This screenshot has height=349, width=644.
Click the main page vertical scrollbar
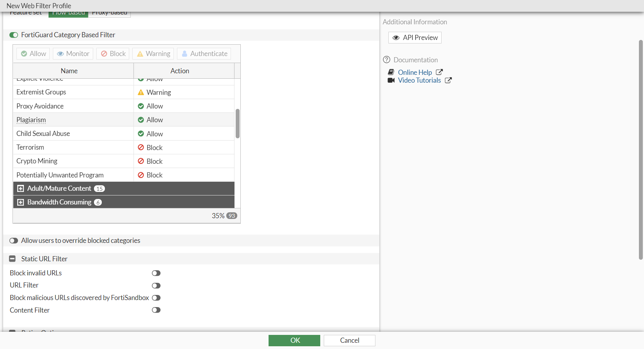click(x=641, y=150)
